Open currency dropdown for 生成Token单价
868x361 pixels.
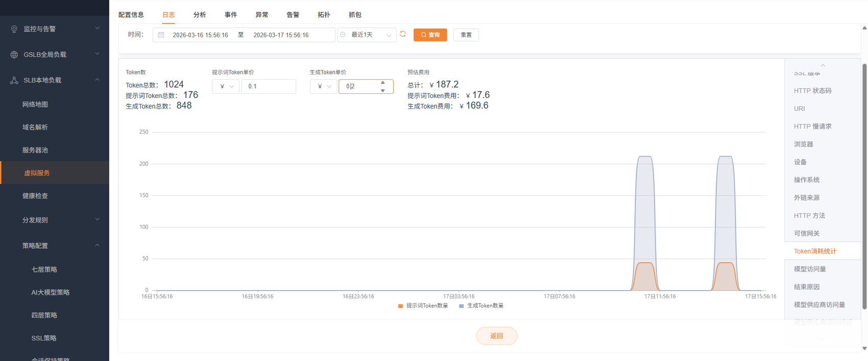coord(324,86)
